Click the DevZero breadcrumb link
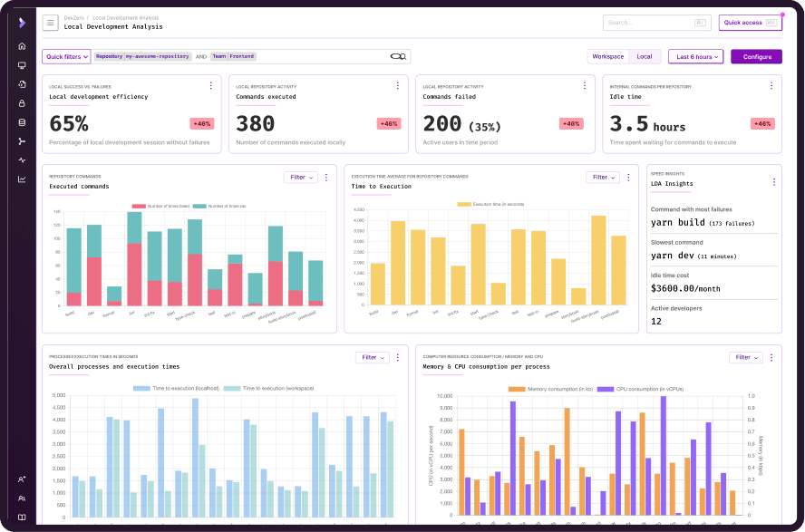This screenshot has width=805, height=532. (x=74, y=17)
